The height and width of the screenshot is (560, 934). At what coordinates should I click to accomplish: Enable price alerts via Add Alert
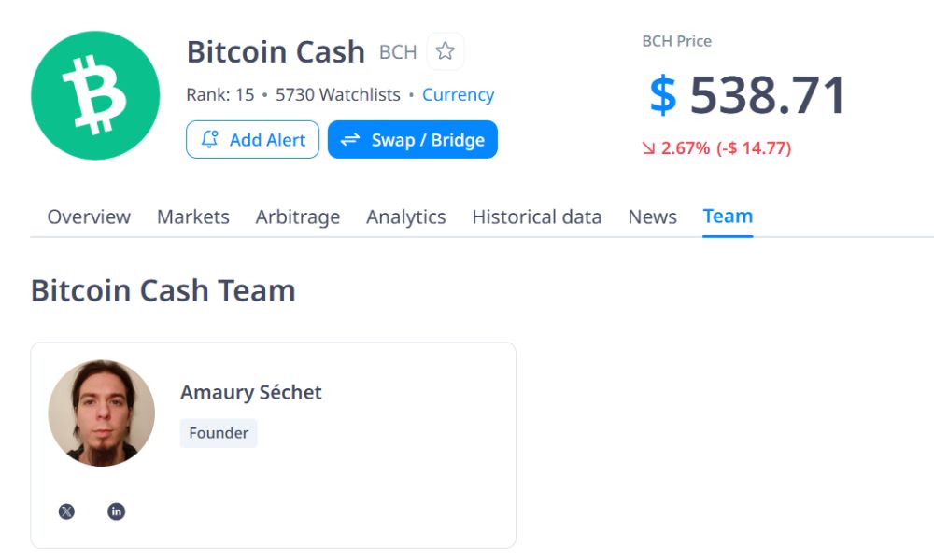pos(252,139)
